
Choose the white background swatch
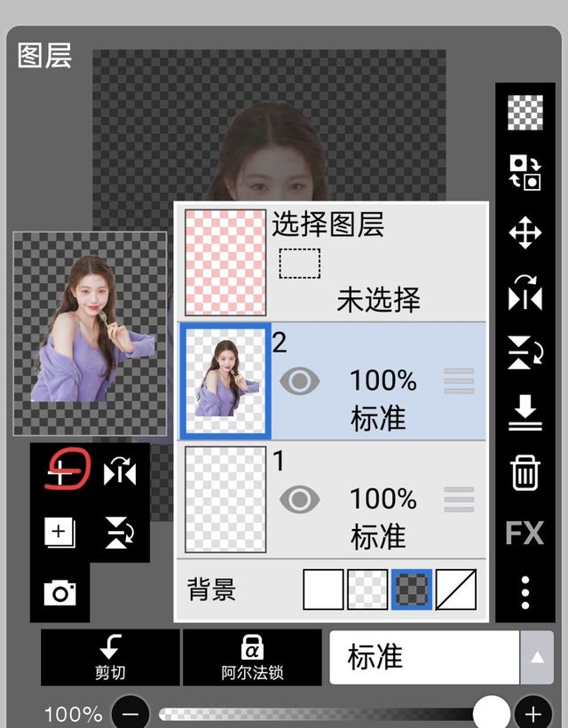pyautogui.click(x=323, y=590)
